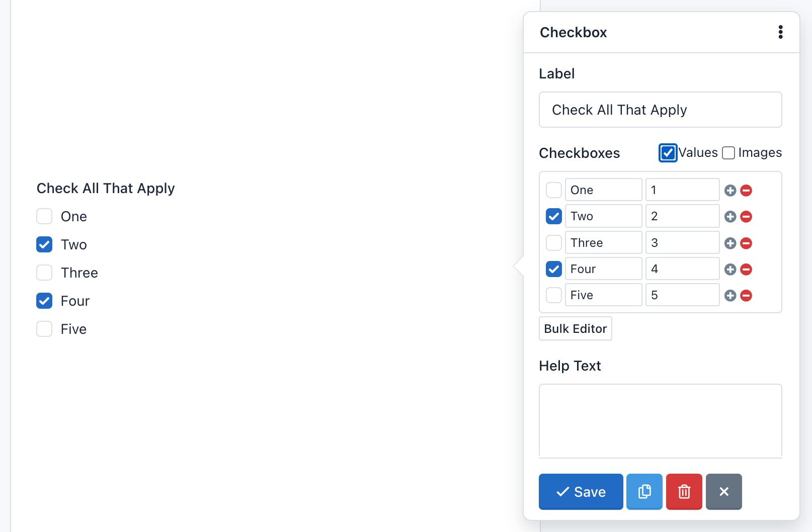Close the field editor with the X button

(x=724, y=492)
